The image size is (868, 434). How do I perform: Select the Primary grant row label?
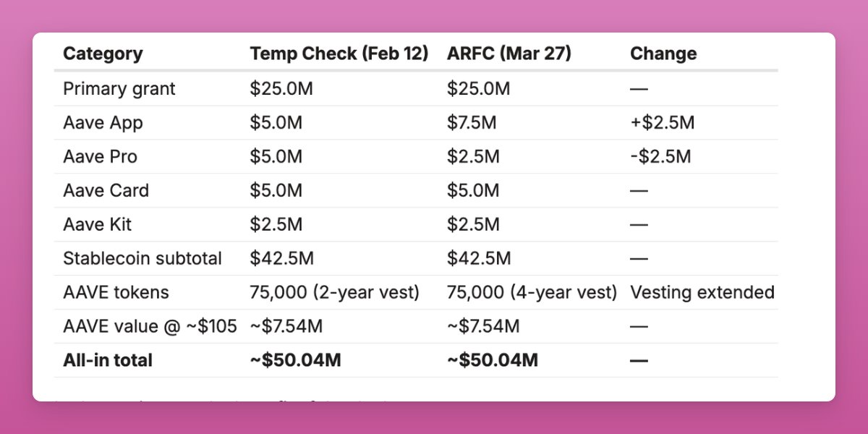pos(119,89)
